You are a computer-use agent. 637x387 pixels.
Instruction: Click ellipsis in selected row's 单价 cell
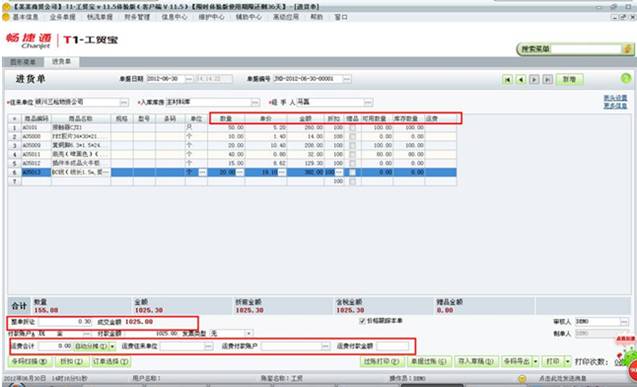(x=282, y=172)
